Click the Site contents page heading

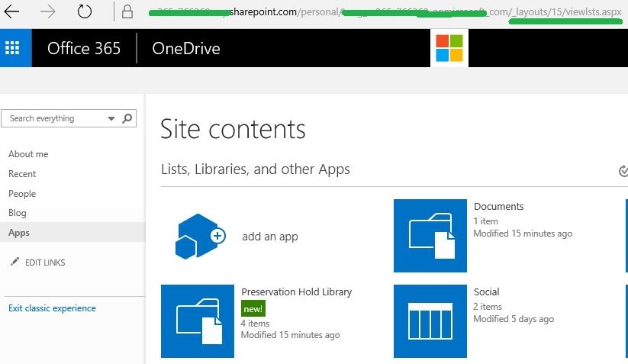point(233,129)
